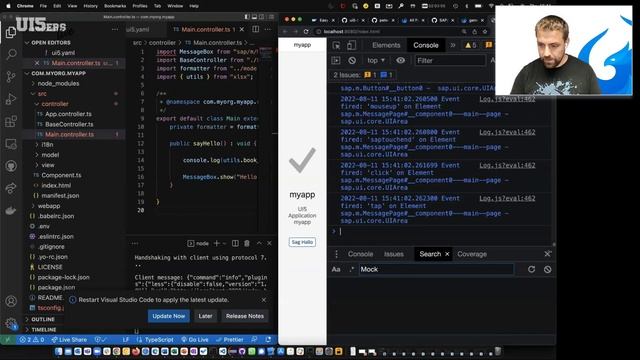640x360 pixels.
Task: Reload the Chrome page
Action: (306, 31)
